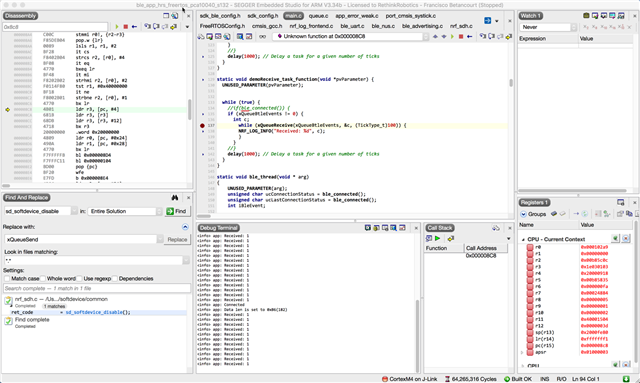The image size is (640, 383).
Task: Switch to queue.c tab
Action: 318,16
